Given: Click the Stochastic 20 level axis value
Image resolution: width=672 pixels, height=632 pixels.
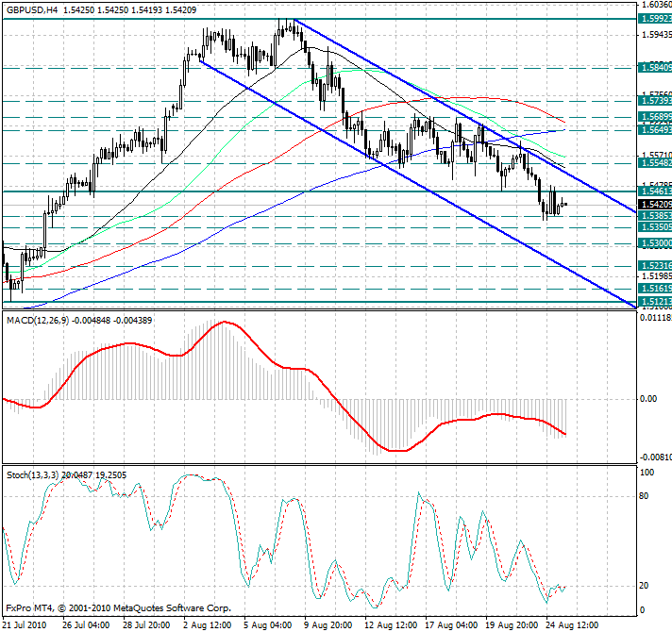Looking at the screenshot, I should click(x=644, y=586).
